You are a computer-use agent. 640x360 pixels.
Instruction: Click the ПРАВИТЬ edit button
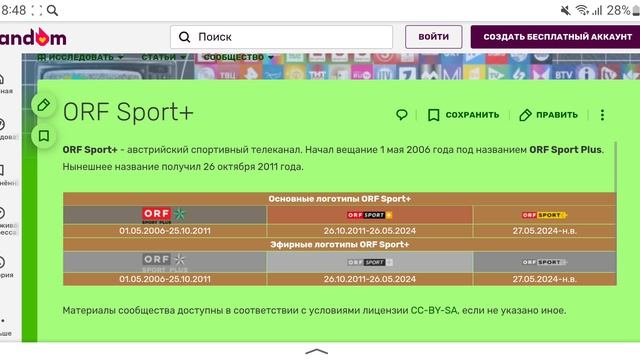tap(548, 115)
